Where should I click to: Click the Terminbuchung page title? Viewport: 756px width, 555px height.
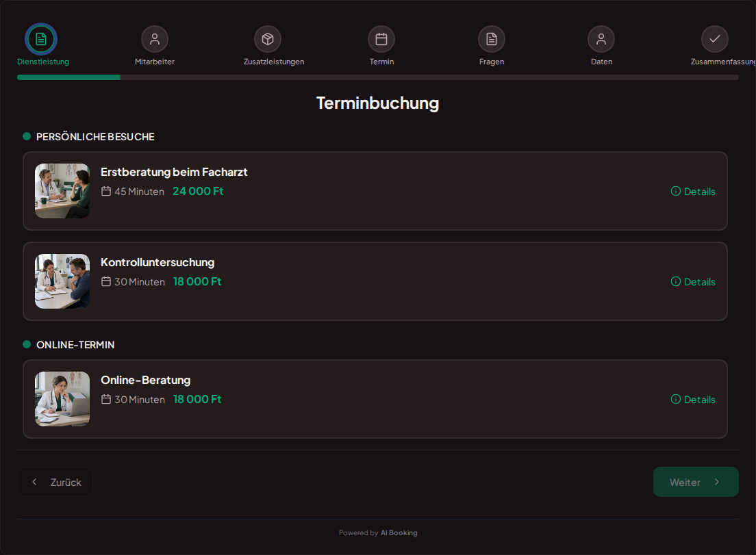377,103
